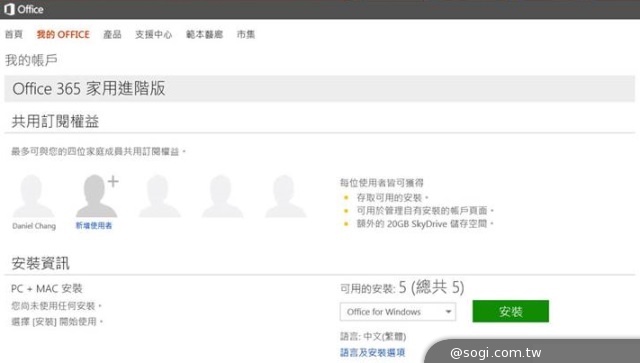This screenshot has width=640, height=363.
Task: Open the Office for Windows dropdown
Action: (398, 312)
